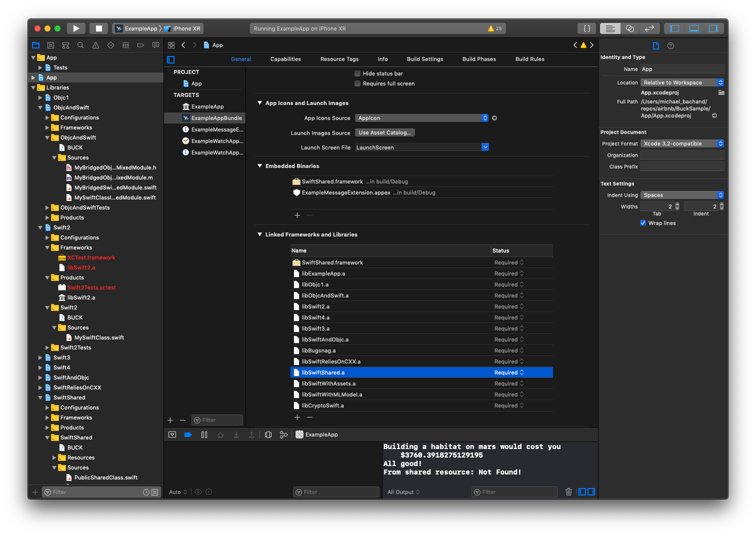This screenshot has height=536, width=756.
Task: Show the File inspector tab icon
Action: (656, 45)
